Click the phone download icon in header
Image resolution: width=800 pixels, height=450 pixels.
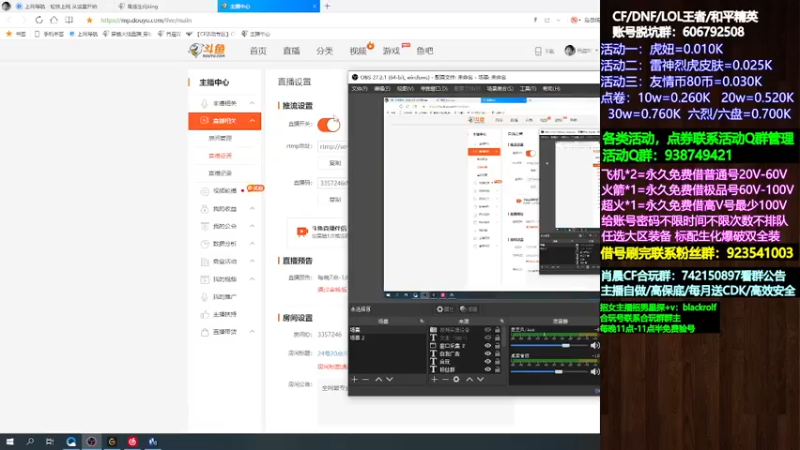point(538,51)
